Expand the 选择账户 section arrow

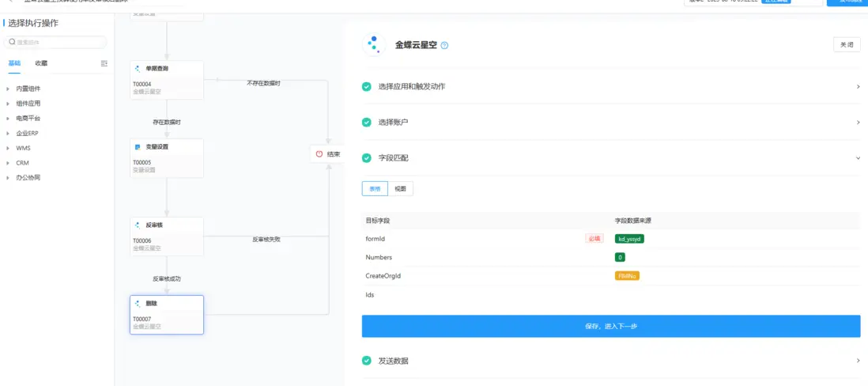(858, 122)
